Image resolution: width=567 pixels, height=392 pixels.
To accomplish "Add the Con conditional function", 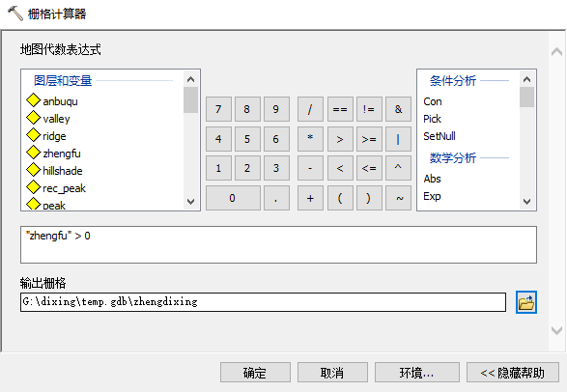I will 433,101.
